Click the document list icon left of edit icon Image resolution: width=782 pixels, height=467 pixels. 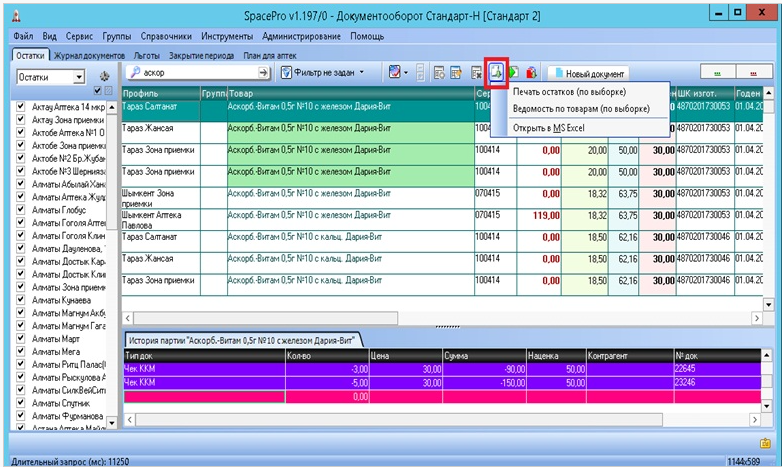click(x=439, y=73)
